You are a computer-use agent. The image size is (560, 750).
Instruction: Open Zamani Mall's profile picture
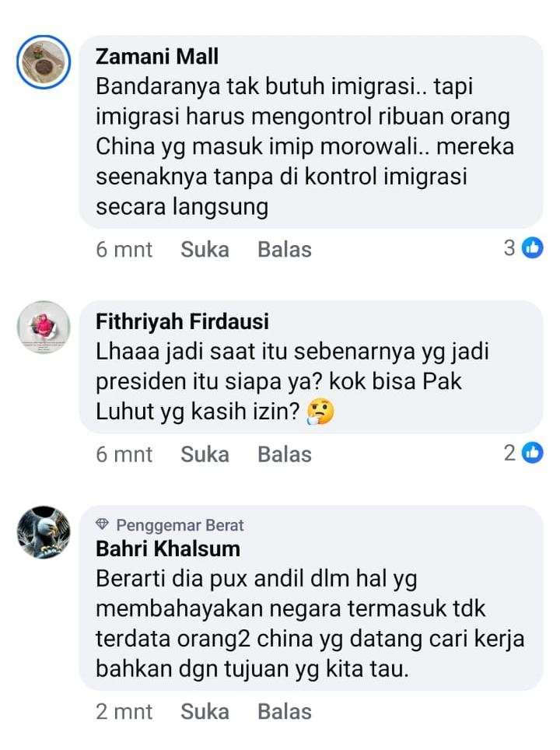coord(44,62)
